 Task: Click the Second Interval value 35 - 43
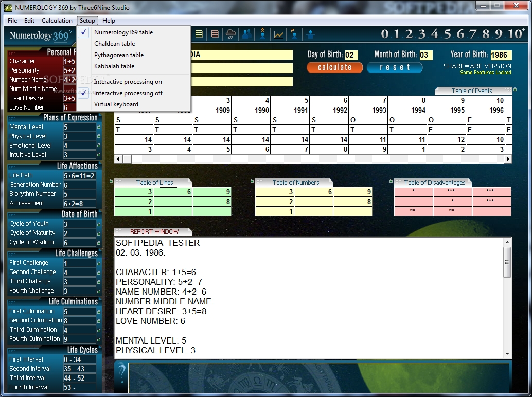79,369
